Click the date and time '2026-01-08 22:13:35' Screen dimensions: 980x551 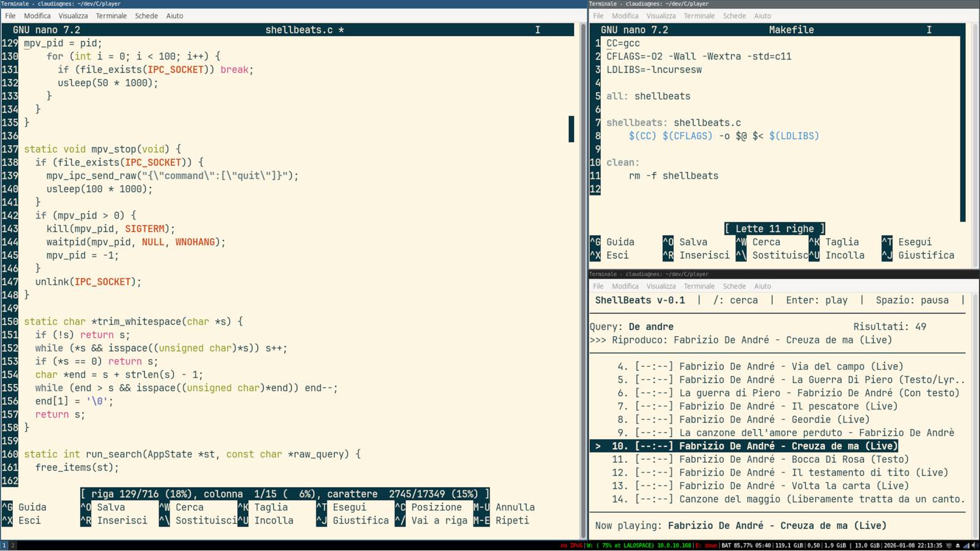click(x=913, y=545)
